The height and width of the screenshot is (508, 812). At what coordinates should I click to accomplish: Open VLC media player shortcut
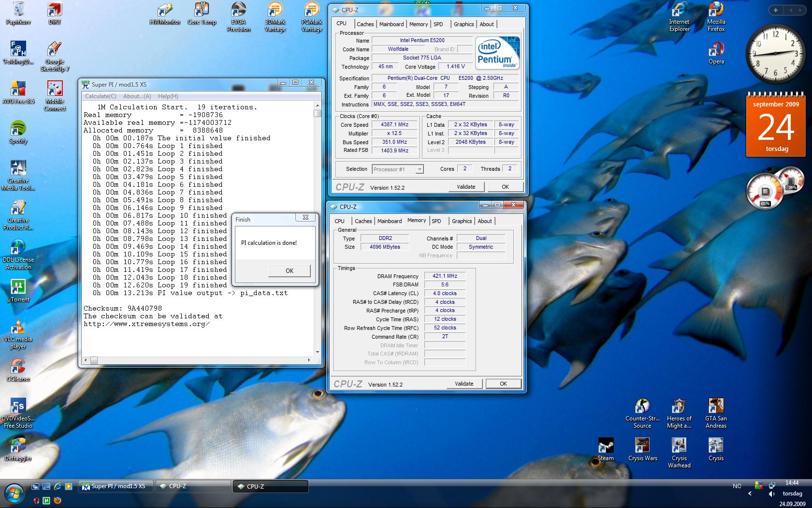pos(18,334)
